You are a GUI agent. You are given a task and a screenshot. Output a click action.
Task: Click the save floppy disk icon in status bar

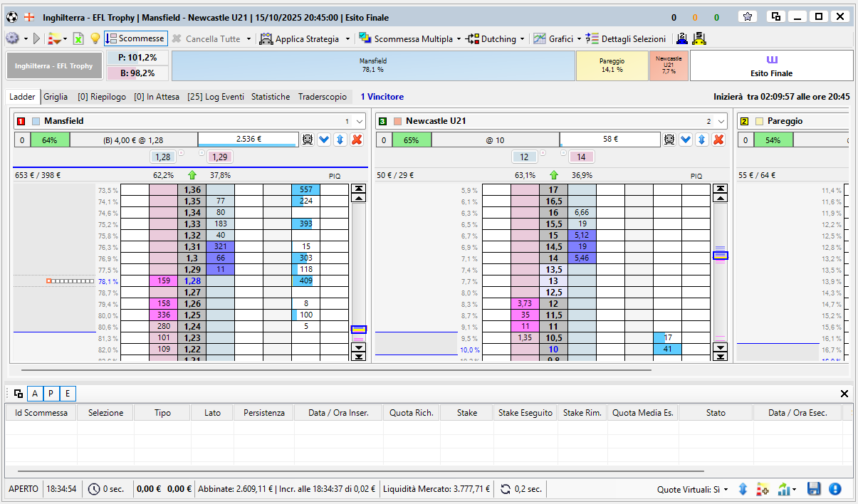point(814,489)
